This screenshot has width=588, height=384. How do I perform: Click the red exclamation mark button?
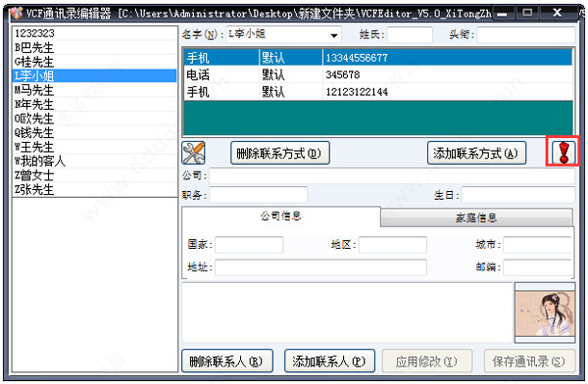tap(563, 152)
